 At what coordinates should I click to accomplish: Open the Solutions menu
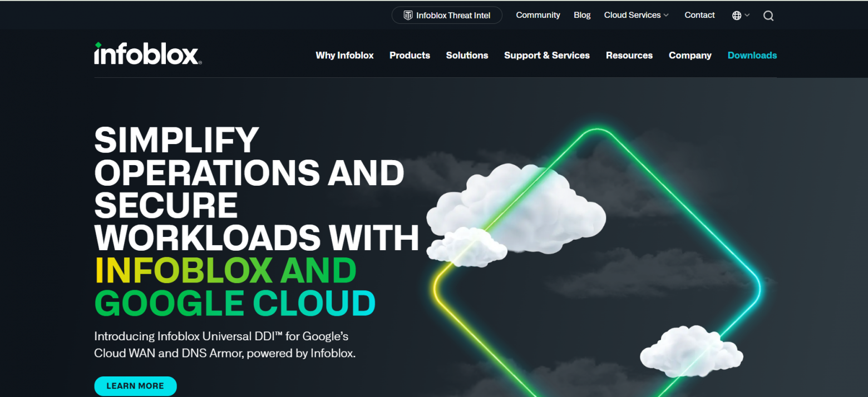pos(467,55)
